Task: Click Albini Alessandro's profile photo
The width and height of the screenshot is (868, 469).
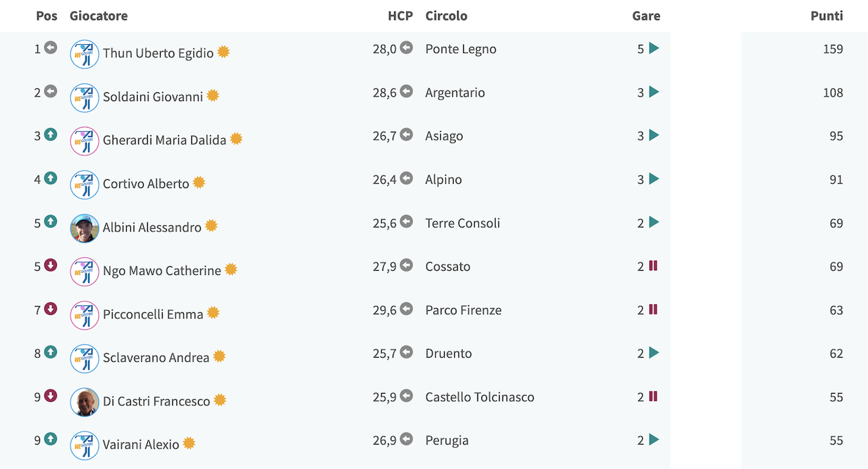Action: point(85,228)
